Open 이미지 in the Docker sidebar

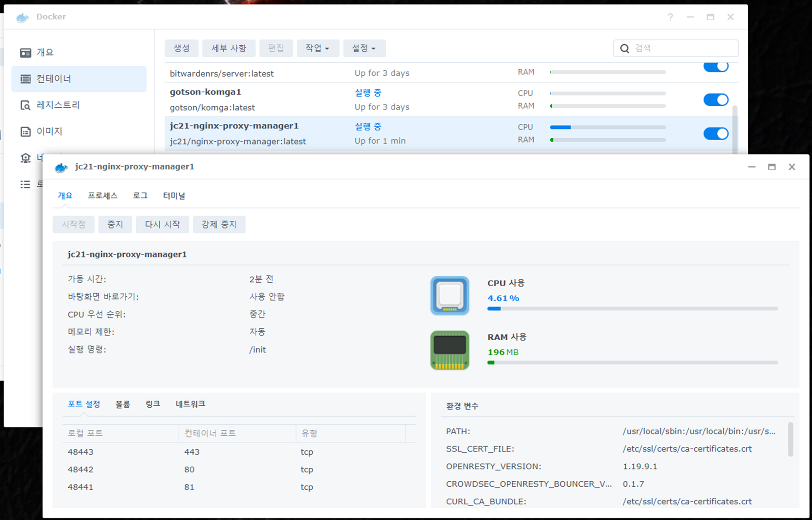click(79, 132)
